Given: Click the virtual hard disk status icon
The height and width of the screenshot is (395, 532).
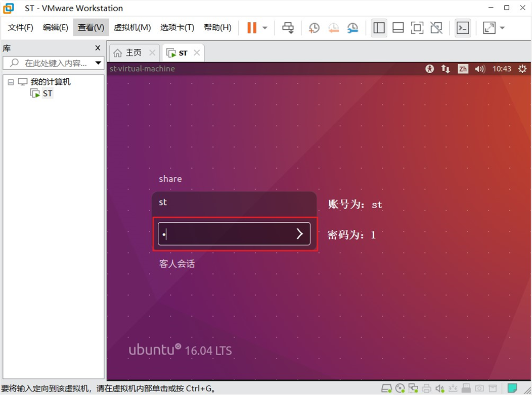Looking at the screenshot, I should click(387, 387).
